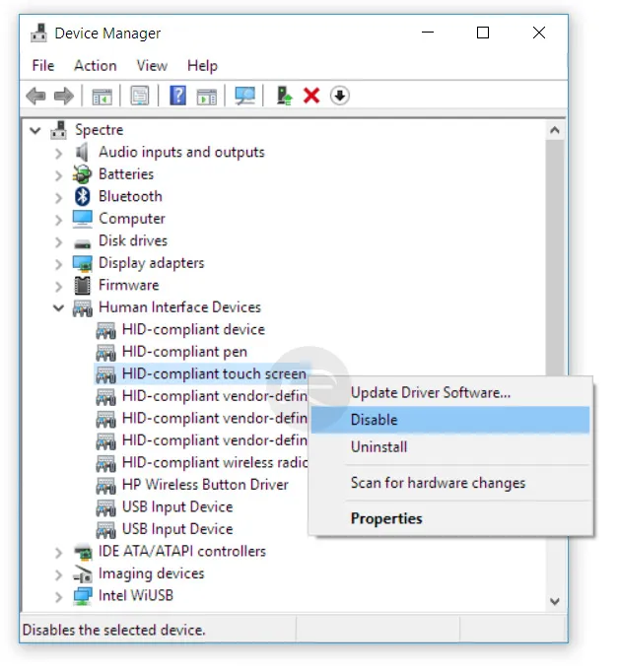The height and width of the screenshot is (672, 618).
Task: Click the Audio inputs and outputs speaker icon
Action: click(x=82, y=152)
